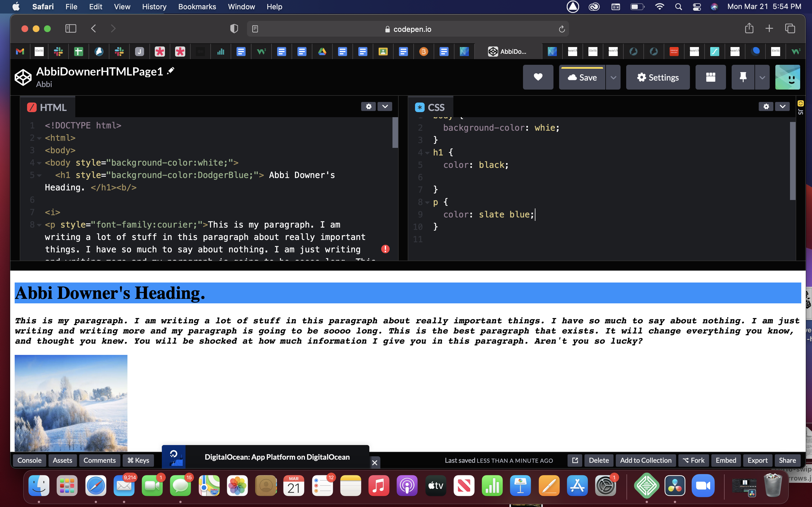Select the AbbiDo... CodePen tab
The image size is (812, 507).
(508, 52)
